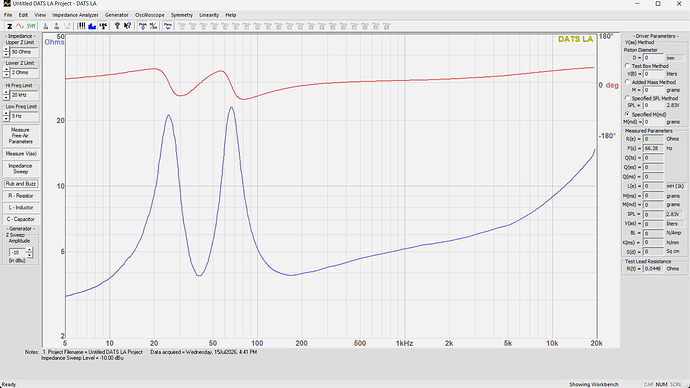Click the toolbar icon right of the help pointer

143,26
